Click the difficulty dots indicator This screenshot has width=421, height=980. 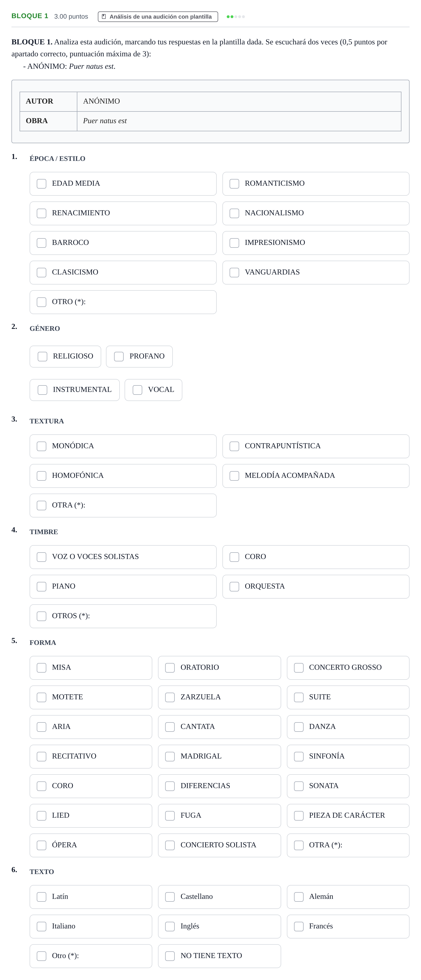click(235, 17)
